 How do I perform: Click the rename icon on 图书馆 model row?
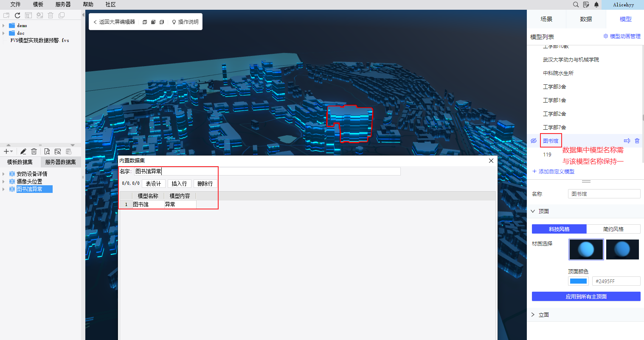(x=627, y=141)
